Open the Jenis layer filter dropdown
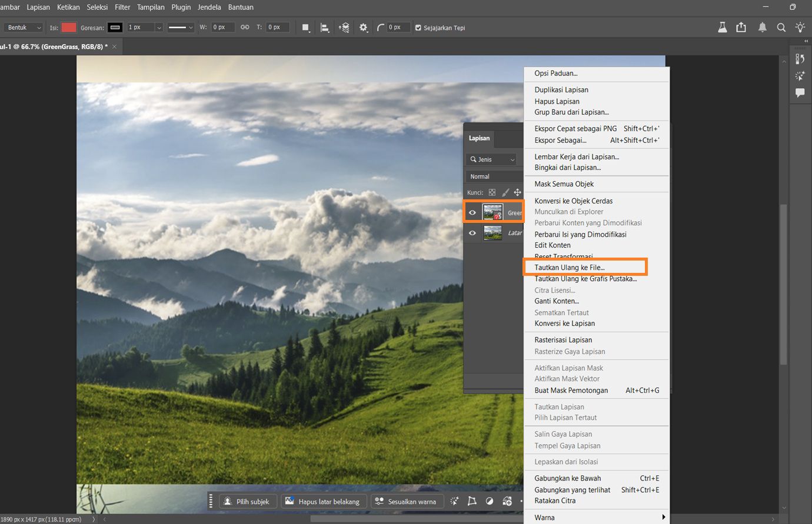The width and height of the screenshot is (812, 524). tap(492, 159)
